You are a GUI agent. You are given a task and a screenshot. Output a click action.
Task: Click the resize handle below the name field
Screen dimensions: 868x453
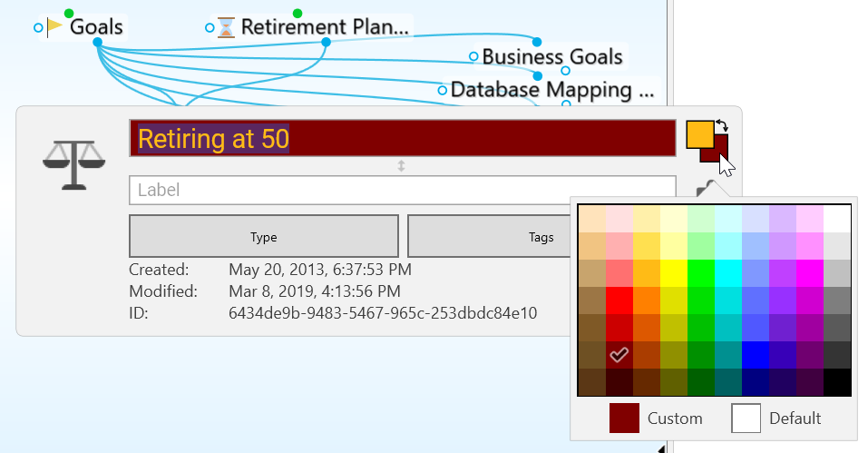402,166
